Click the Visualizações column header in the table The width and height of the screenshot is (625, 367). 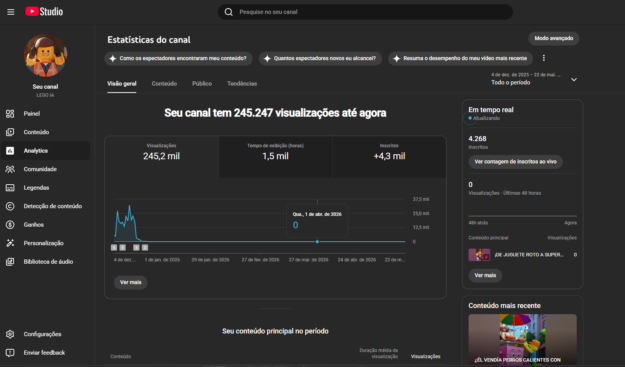(x=425, y=356)
